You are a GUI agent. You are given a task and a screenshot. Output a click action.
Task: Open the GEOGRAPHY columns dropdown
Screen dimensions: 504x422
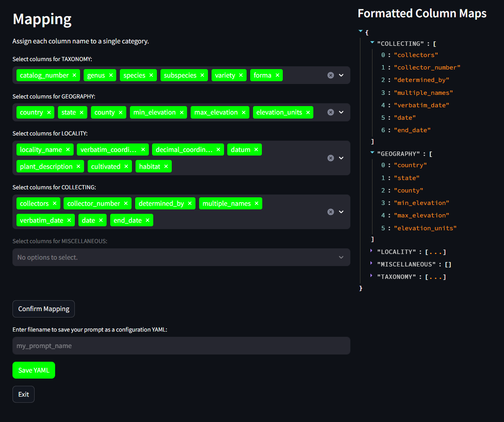tap(341, 113)
